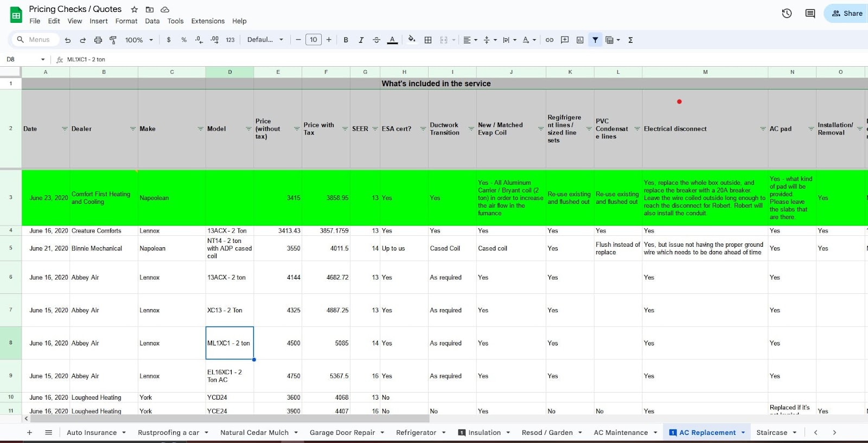The width and height of the screenshot is (868, 443).
Task: Open horizontal align dropdown
Action: tap(470, 40)
